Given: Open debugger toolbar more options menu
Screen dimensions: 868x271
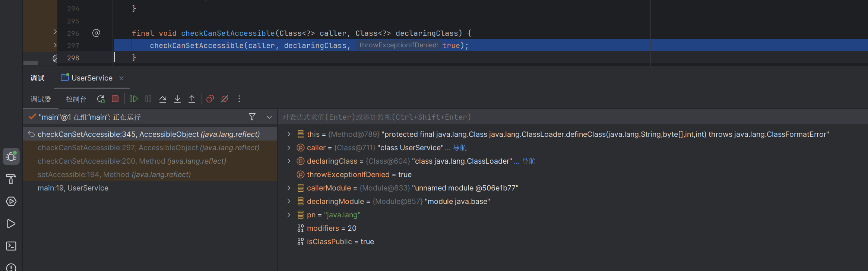Looking at the screenshot, I should pos(239,99).
